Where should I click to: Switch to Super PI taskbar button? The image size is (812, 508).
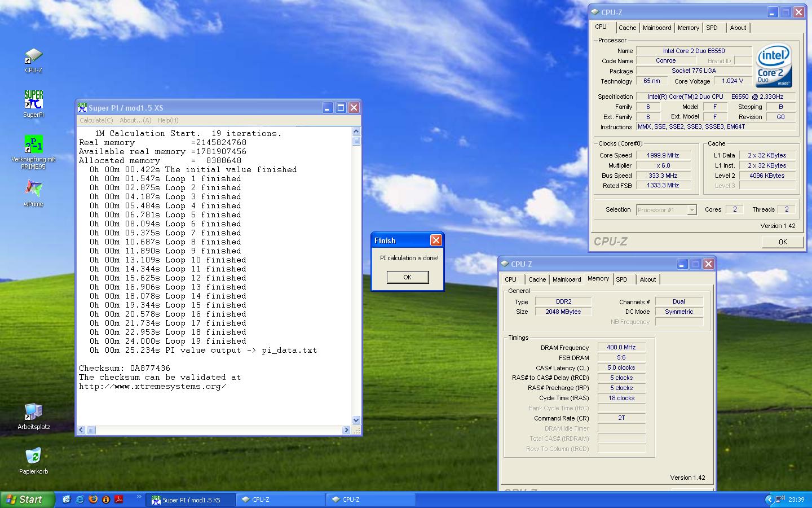(191, 500)
